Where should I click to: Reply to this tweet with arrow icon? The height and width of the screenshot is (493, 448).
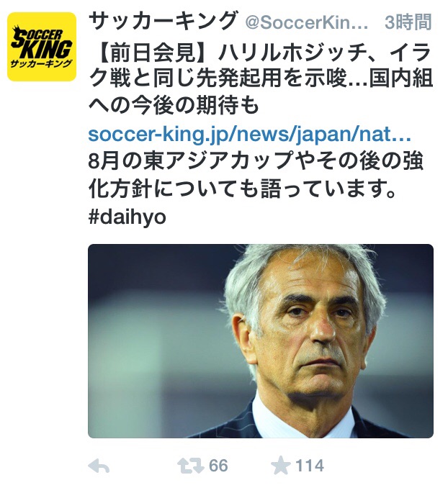click(x=99, y=466)
